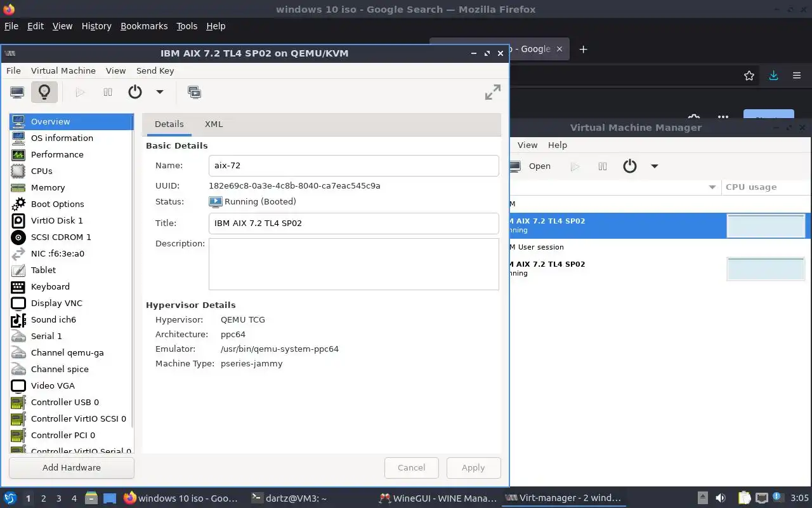Click inside the Description text box

pyautogui.click(x=353, y=264)
